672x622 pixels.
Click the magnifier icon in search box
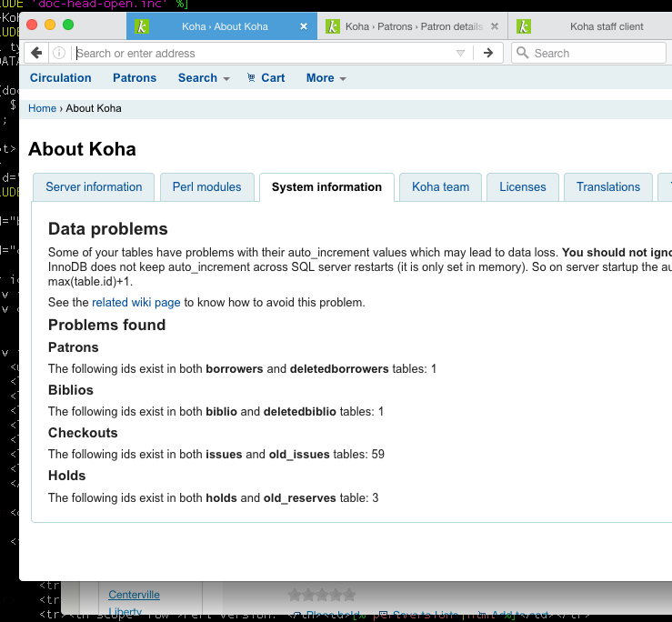[x=523, y=53]
